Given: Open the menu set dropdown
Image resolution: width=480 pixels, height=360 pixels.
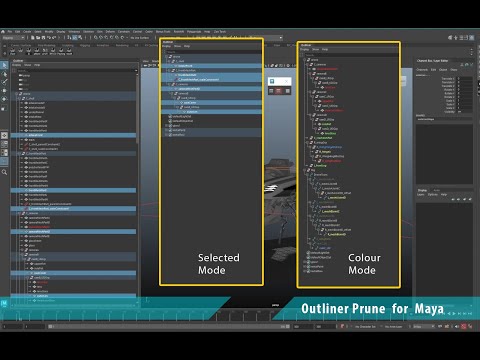Looking at the screenshot, I should pyautogui.click(x=13, y=38).
